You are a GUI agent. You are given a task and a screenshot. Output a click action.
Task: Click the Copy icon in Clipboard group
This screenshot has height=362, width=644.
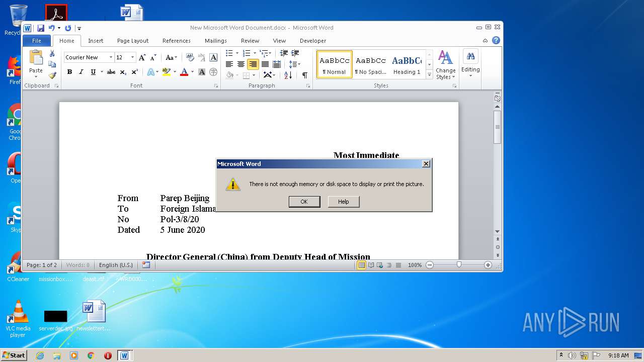[x=52, y=64]
